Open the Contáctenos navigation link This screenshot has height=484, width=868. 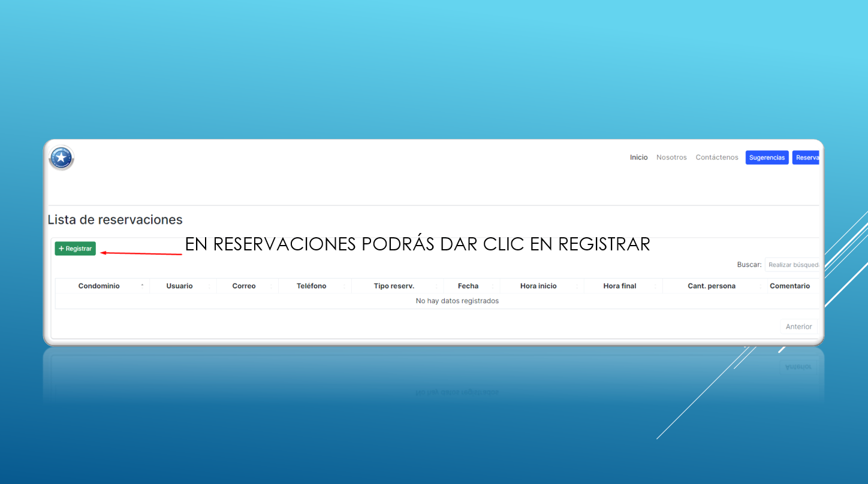click(x=717, y=158)
